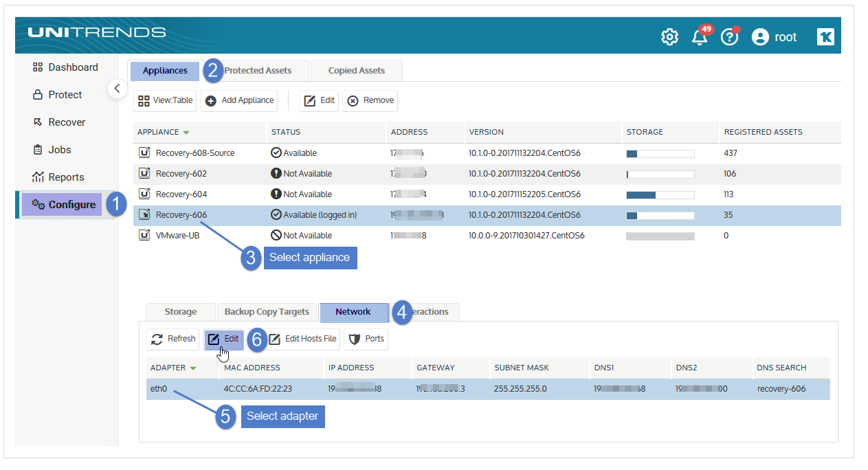Sort by the ADAPTER column header arrow
This screenshot has width=868, height=470.
[193, 368]
